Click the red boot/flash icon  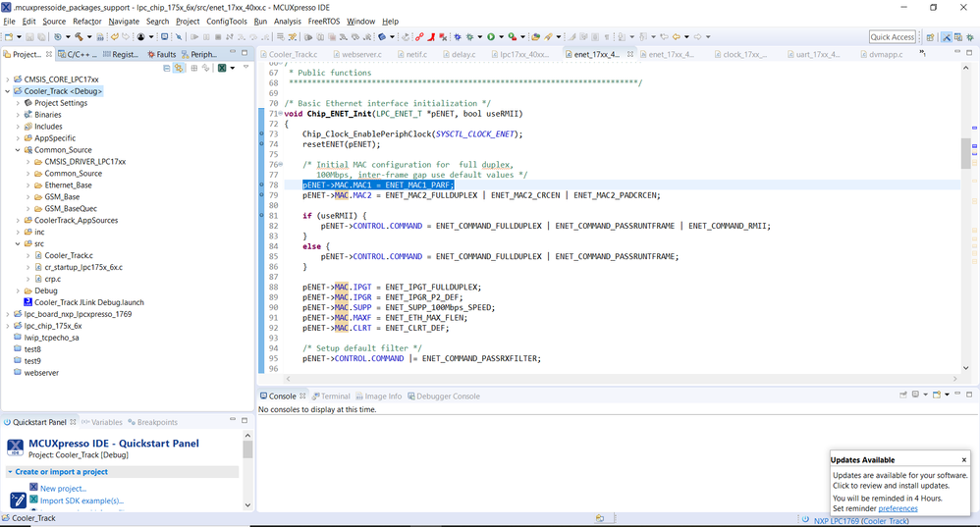click(431, 37)
